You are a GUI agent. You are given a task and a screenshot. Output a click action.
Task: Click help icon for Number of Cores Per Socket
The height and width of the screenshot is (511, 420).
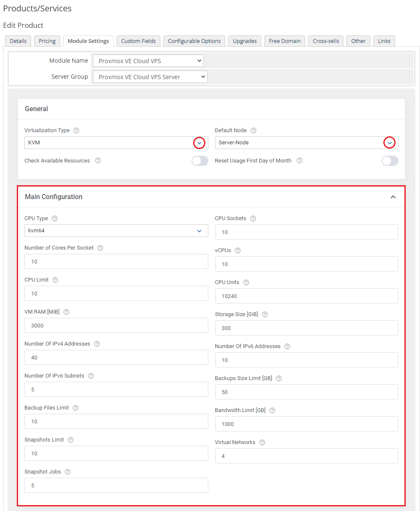[100, 248]
